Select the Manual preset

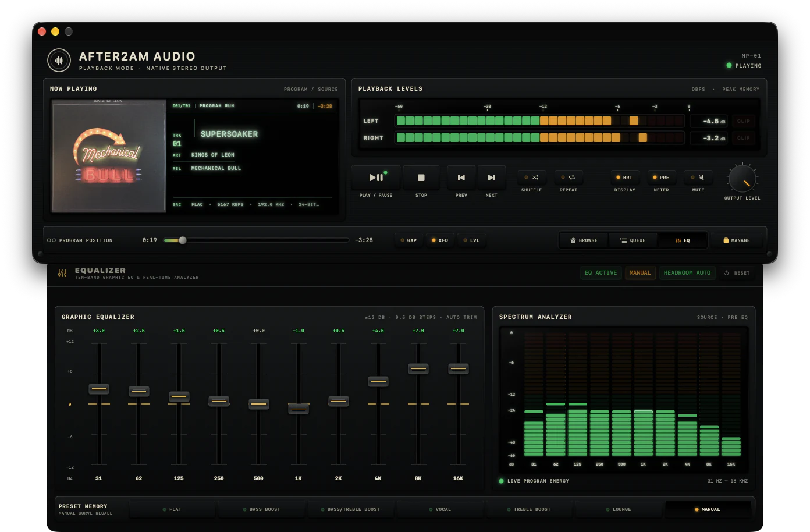click(708, 509)
